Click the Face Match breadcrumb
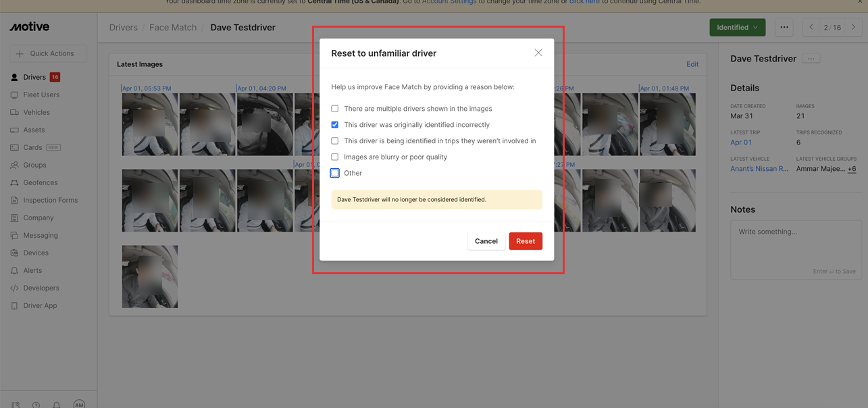Image resolution: width=868 pixels, height=408 pixels. point(173,28)
